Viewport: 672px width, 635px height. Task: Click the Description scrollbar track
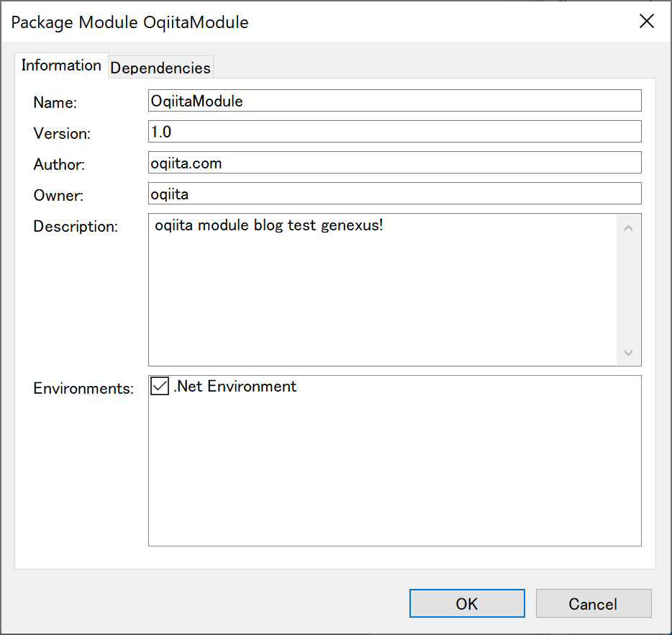pyautogui.click(x=628, y=290)
